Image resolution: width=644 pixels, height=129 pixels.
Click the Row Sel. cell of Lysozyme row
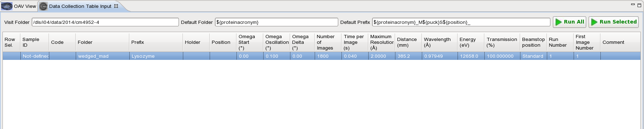pyautogui.click(x=11, y=56)
